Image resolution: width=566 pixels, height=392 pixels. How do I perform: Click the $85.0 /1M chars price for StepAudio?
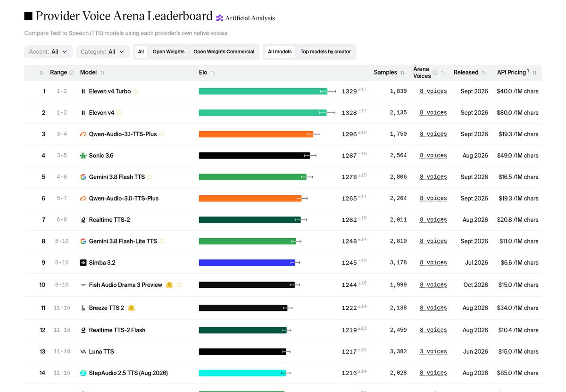[517, 373]
